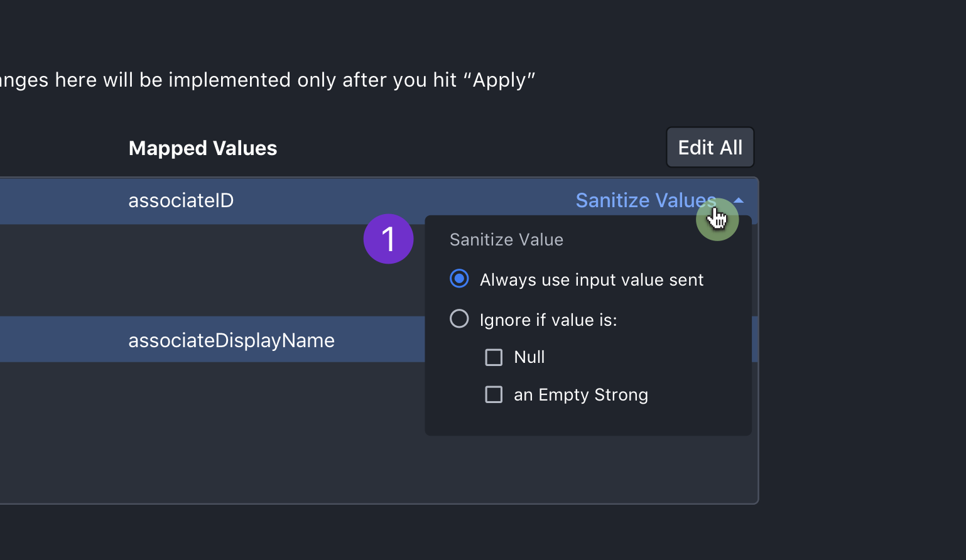966x560 pixels.
Task: Select Always use input value sent
Action: (x=459, y=279)
